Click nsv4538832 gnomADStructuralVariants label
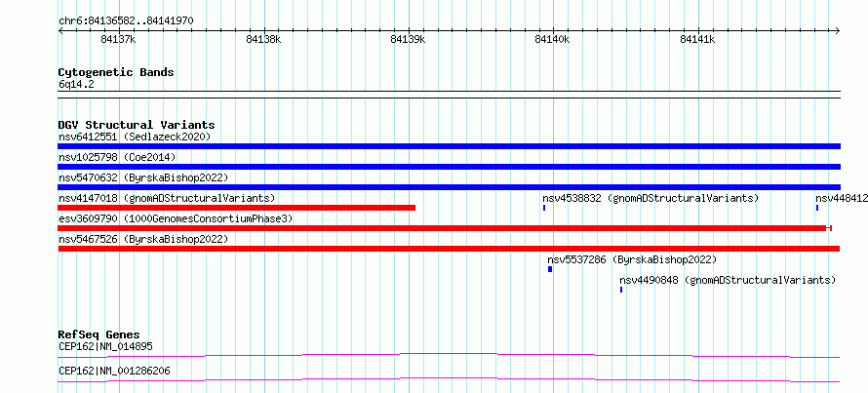Image resolution: width=868 pixels, height=393 pixels. [x=651, y=198]
